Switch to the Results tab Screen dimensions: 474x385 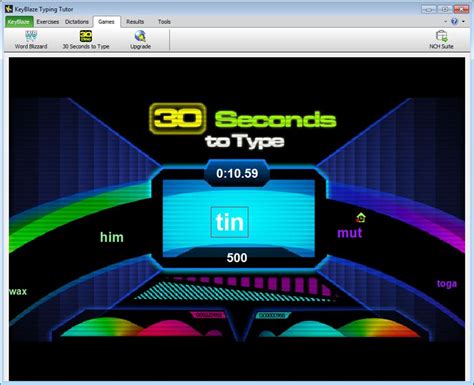click(x=135, y=22)
